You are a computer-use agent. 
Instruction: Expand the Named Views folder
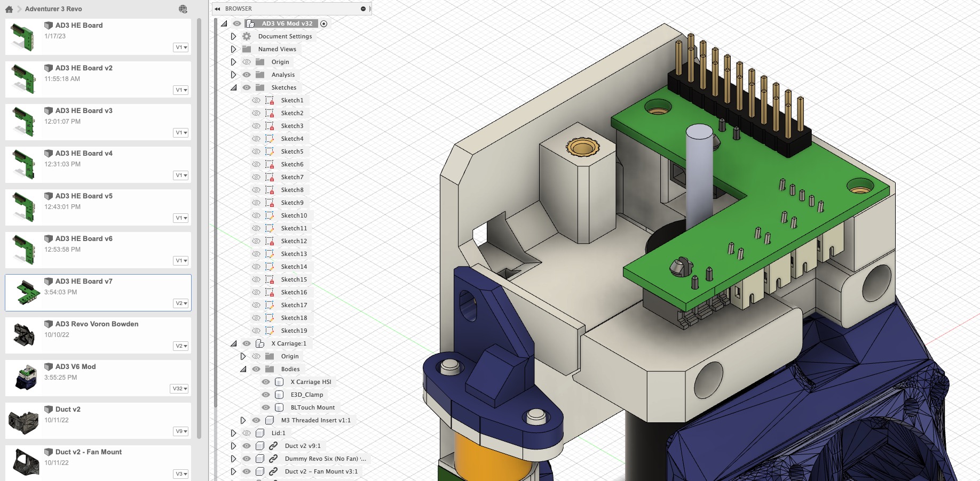pyautogui.click(x=233, y=49)
